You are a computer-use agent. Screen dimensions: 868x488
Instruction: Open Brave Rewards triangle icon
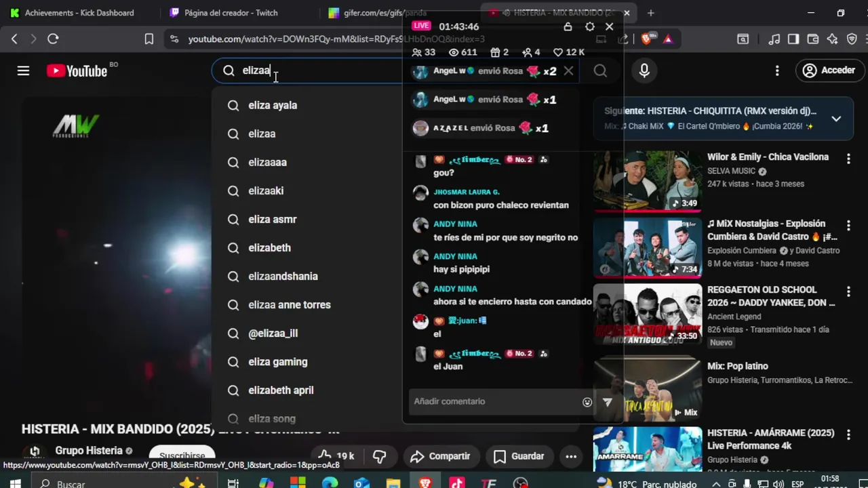click(x=668, y=39)
